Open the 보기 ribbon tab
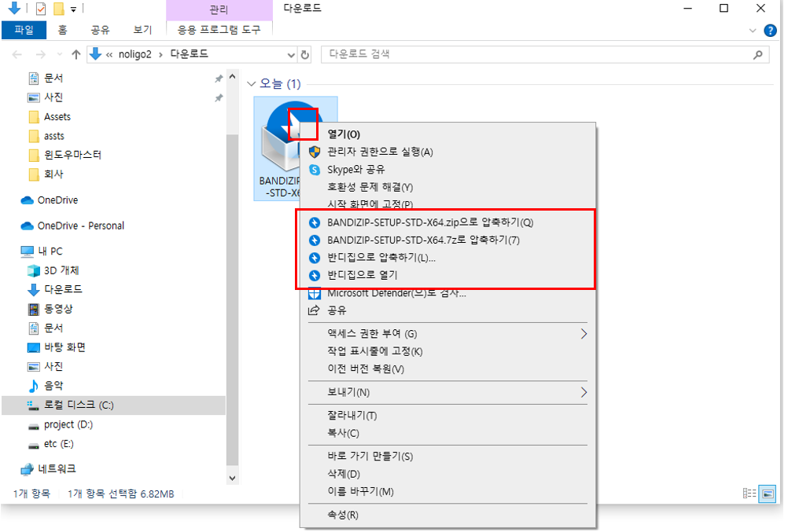The width and height of the screenshot is (788, 532). pyautogui.click(x=142, y=30)
